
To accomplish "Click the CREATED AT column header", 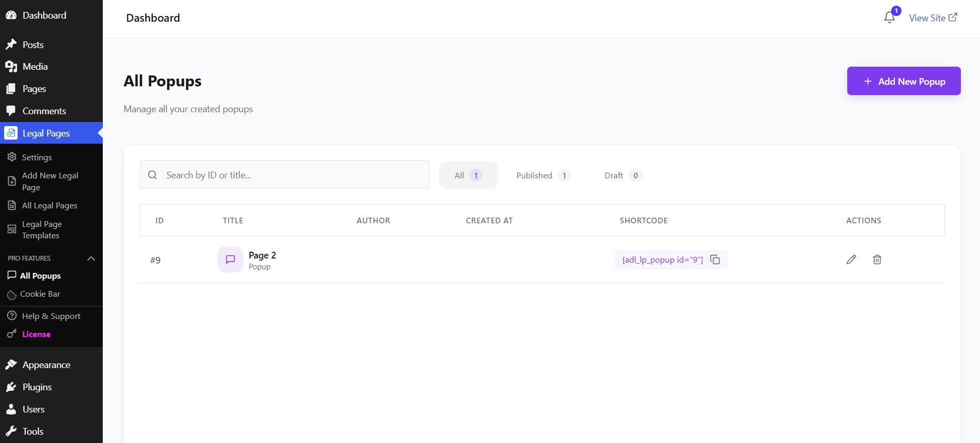I will click(x=489, y=221).
